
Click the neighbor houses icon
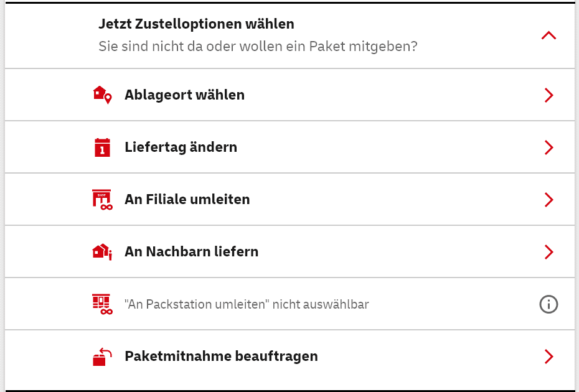click(x=101, y=252)
